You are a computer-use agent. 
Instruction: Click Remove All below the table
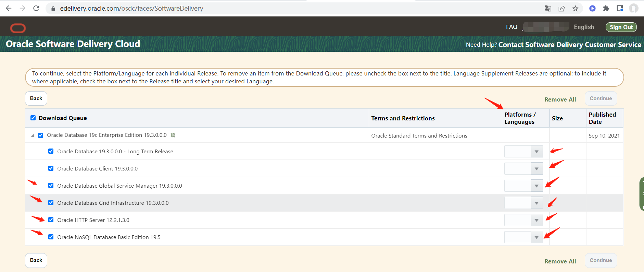(x=560, y=261)
